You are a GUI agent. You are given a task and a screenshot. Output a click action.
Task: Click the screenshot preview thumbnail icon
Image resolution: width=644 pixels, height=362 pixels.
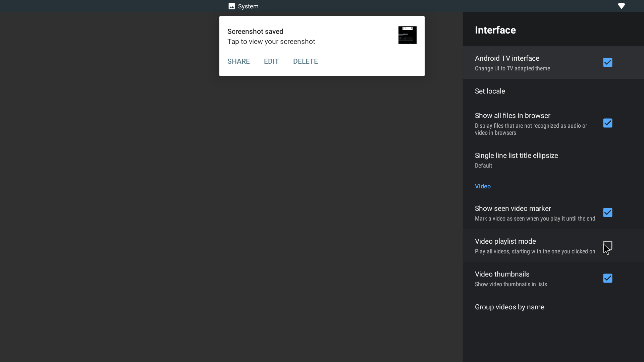coord(407,35)
